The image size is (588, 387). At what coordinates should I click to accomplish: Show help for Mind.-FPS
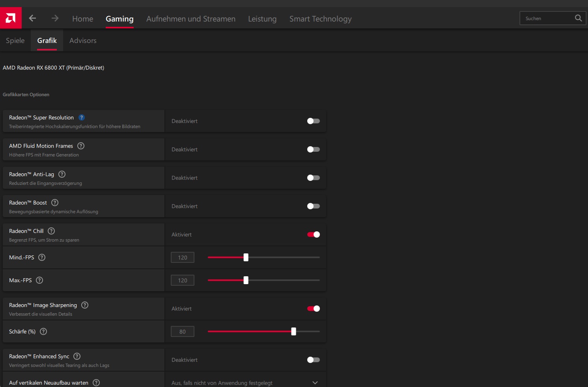tap(42, 257)
